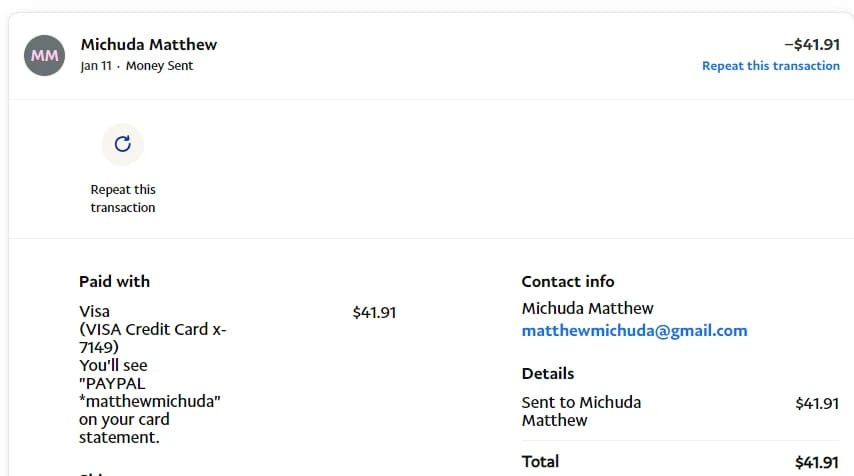Image resolution: width=854 pixels, height=476 pixels.
Task: Click the MM avatar circle
Action: pos(45,55)
